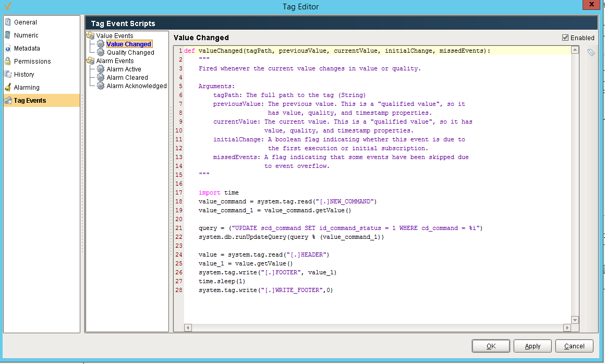Click the Alarm Acknowledged gear icon
605x364 pixels.
tap(101, 86)
